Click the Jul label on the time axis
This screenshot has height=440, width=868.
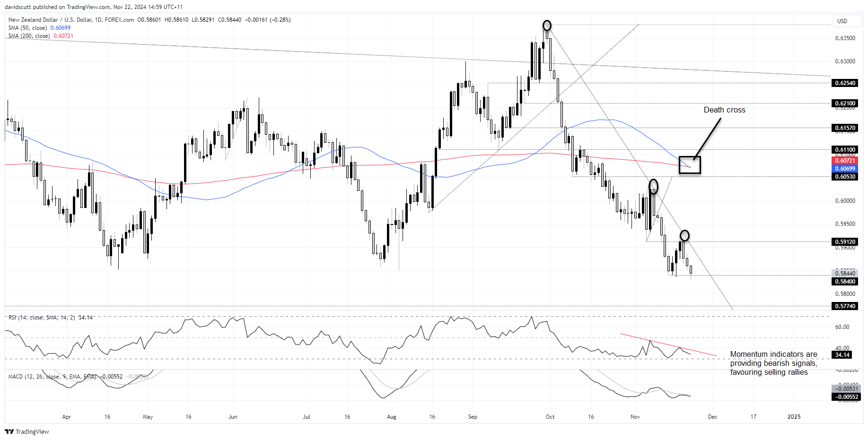(x=307, y=417)
